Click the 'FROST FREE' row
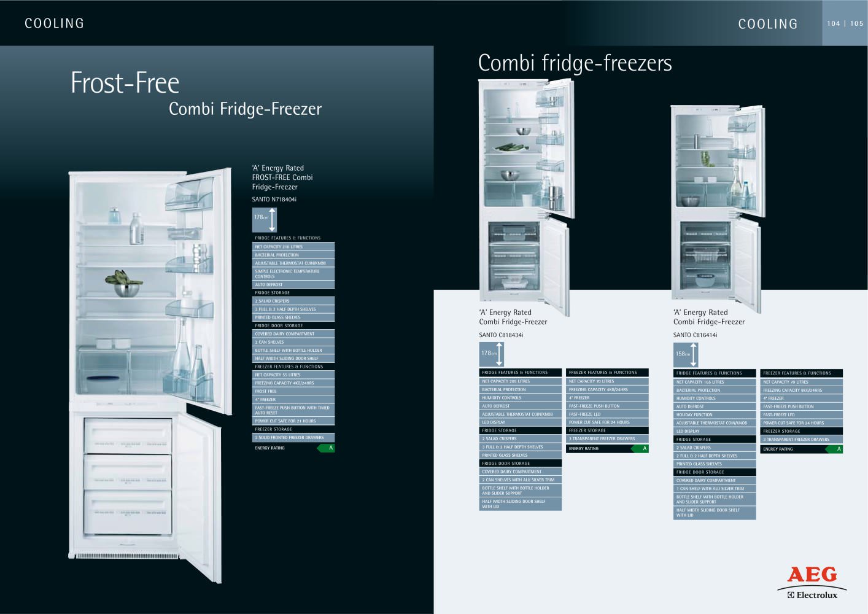This screenshot has height=614, width=868. pos(293,392)
